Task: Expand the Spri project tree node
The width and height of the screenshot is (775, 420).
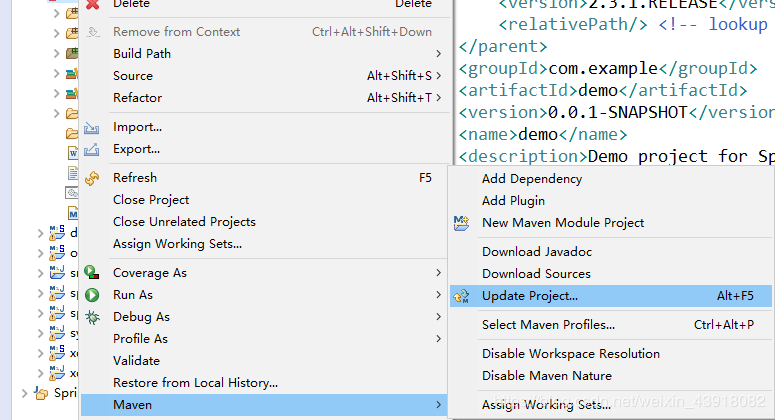Action: [x=26, y=393]
